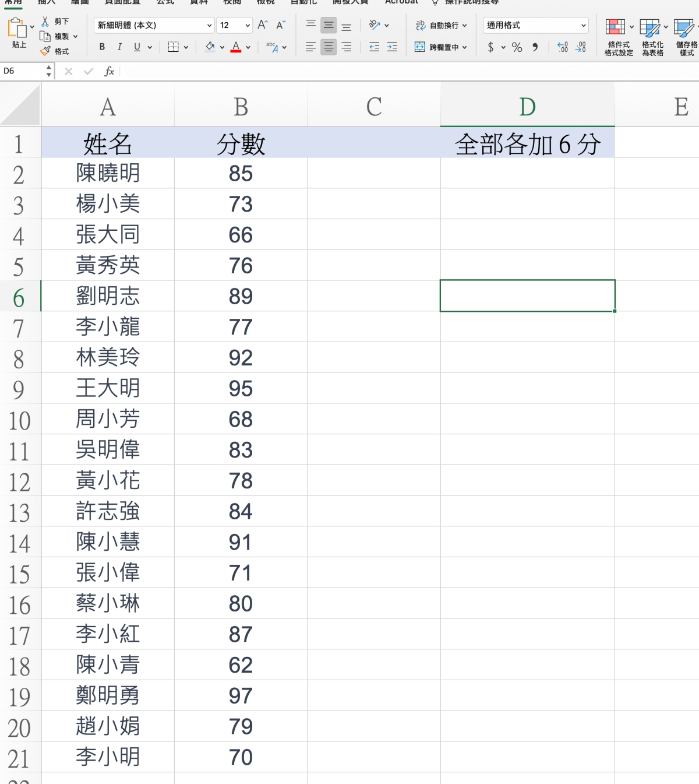Apply fill color paint bucket swatch
This screenshot has width=699, height=784.
(x=210, y=47)
